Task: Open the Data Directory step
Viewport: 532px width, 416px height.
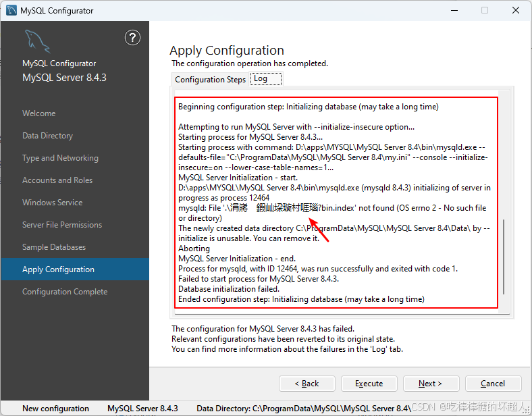Action: [x=47, y=136]
